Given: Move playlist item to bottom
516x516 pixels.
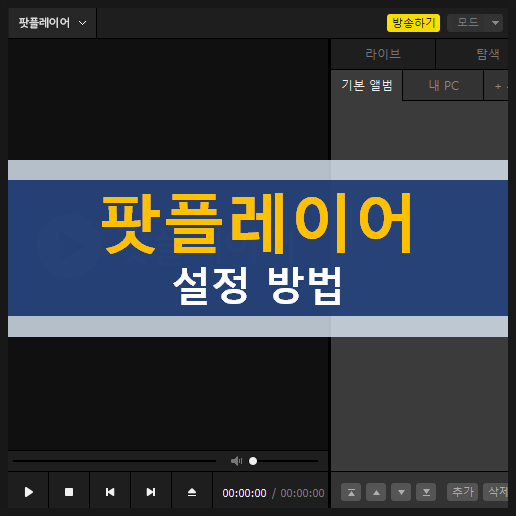Looking at the screenshot, I should [426, 492].
